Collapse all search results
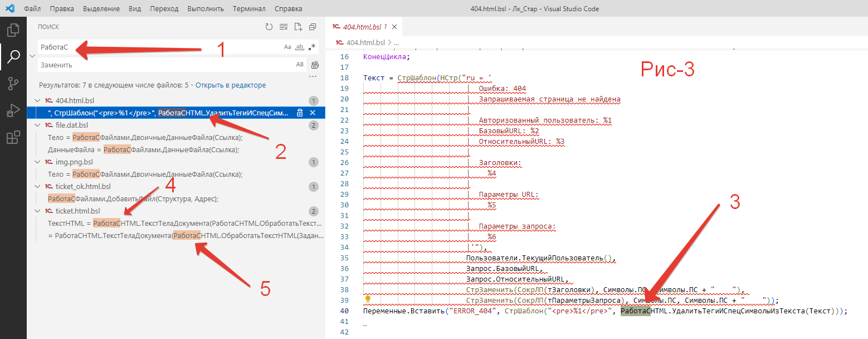 pos(313,27)
